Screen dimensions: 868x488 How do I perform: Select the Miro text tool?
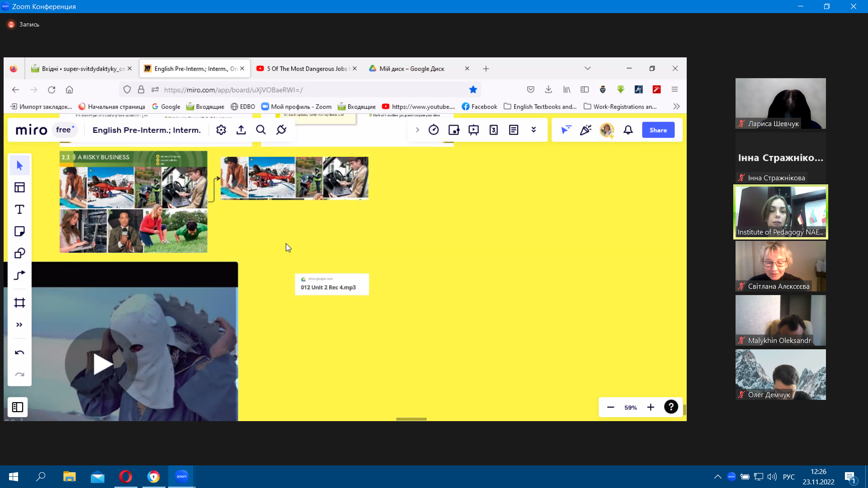point(19,210)
